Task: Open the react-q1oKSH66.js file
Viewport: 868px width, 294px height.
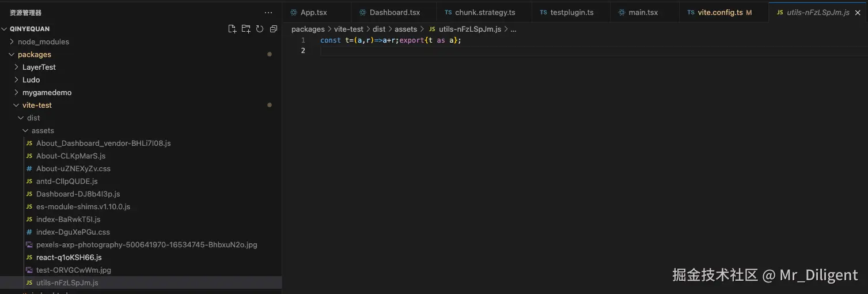Action: click(x=69, y=257)
